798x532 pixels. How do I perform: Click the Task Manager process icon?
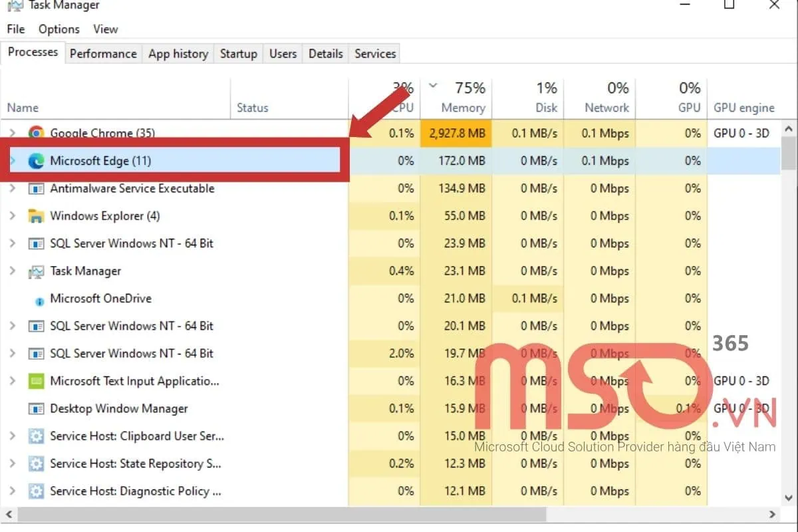click(35, 271)
